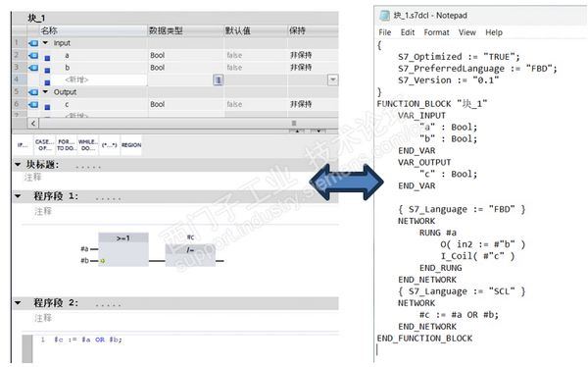The image size is (588, 367).
Task: Click the IF... instruction button in SCL toolbar
Action: pyautogui.click(x=23, y=145)
